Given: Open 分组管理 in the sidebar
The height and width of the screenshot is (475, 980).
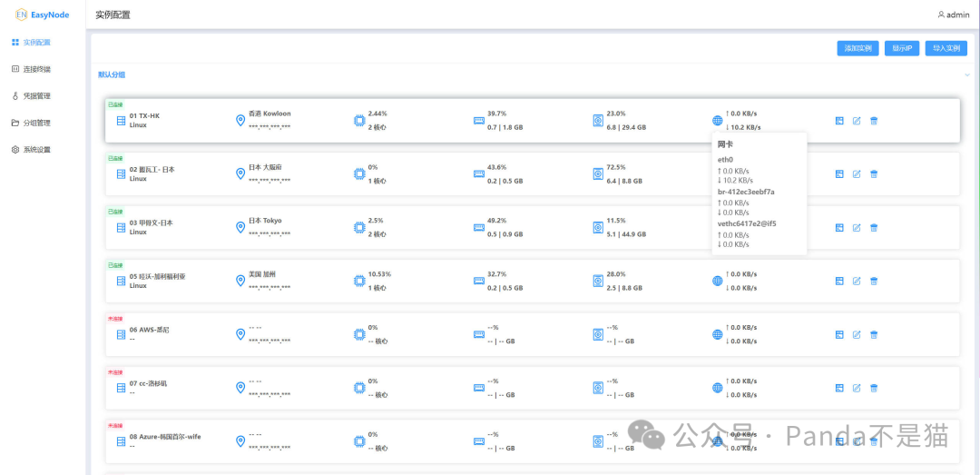Looking at the screenshot, I should point(31,124).
